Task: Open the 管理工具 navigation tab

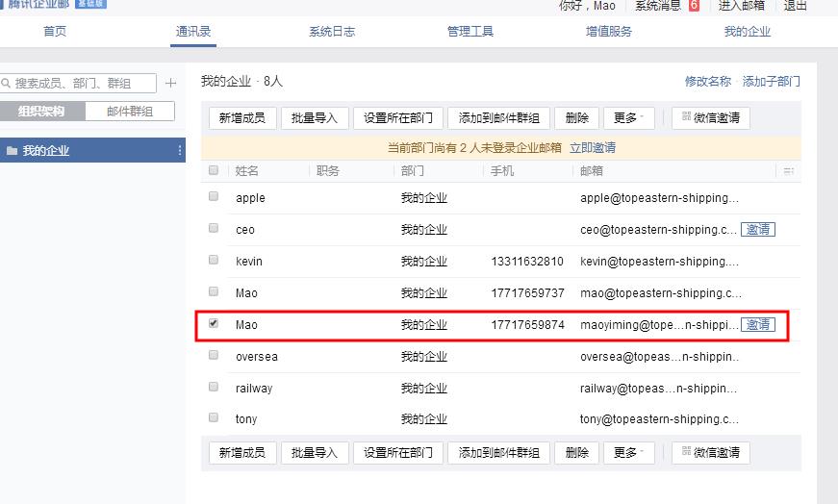Action: (x=470, y=32)
